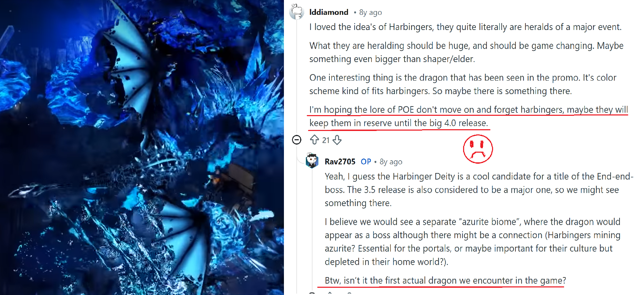Collapse lddiamond's comment thread

(297, 140)
